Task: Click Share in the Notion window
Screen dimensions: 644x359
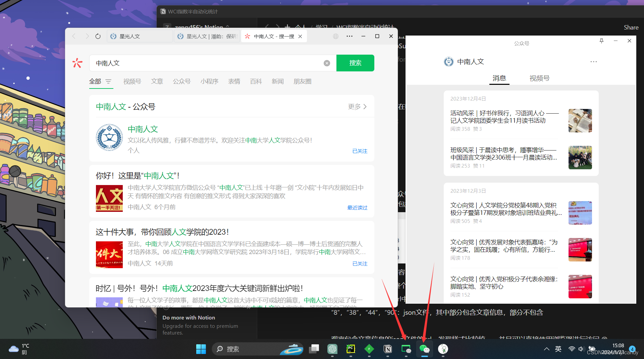Action: click(631, 27)
